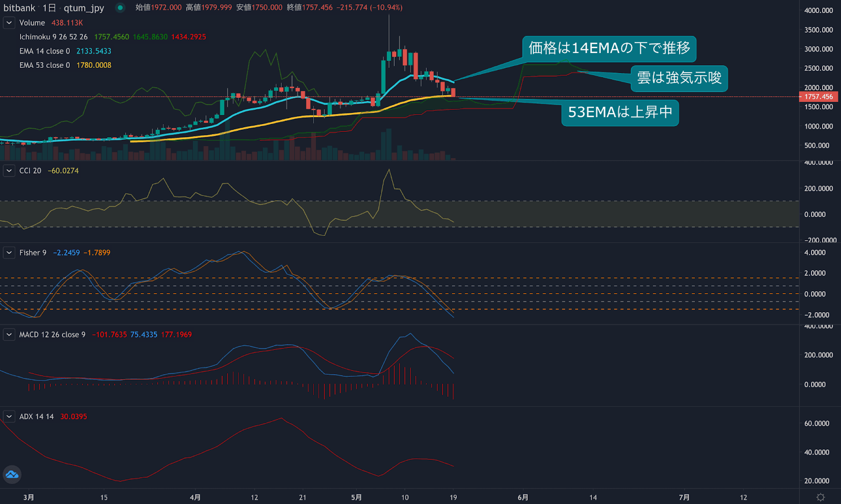This screenshot has width=841, height=504.
Task: Click the qtum_jpy symbol name
Action: (84, 8)
